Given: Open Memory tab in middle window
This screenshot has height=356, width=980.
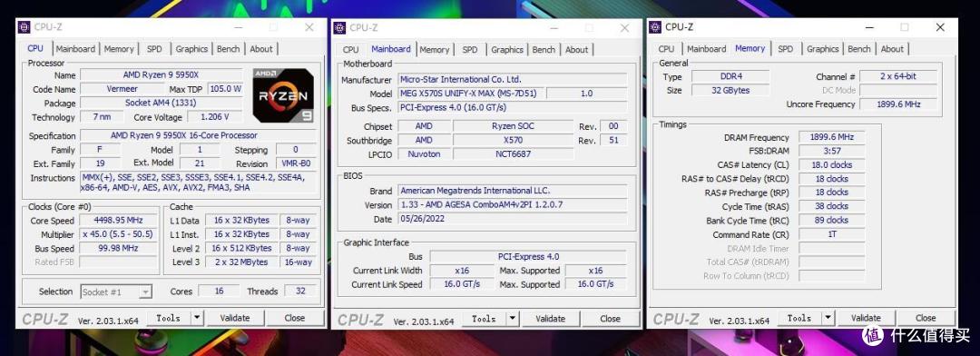Looking at the screenshot, I should [x=435, y=49].
